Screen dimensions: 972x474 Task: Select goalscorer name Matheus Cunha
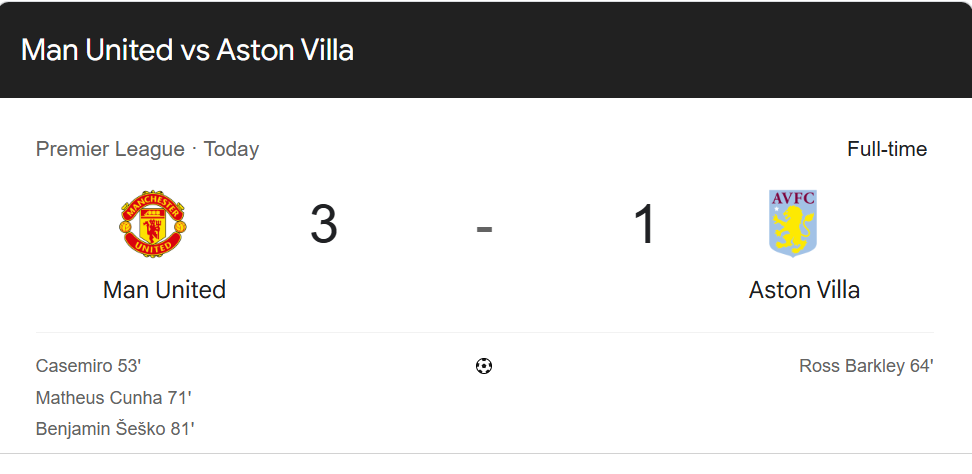coord(96,398)
